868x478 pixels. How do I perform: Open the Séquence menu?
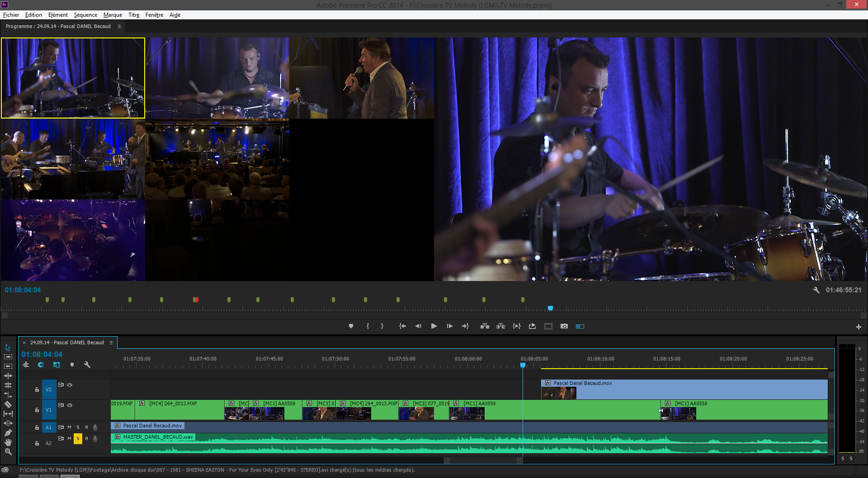click(x=85, y=15)
